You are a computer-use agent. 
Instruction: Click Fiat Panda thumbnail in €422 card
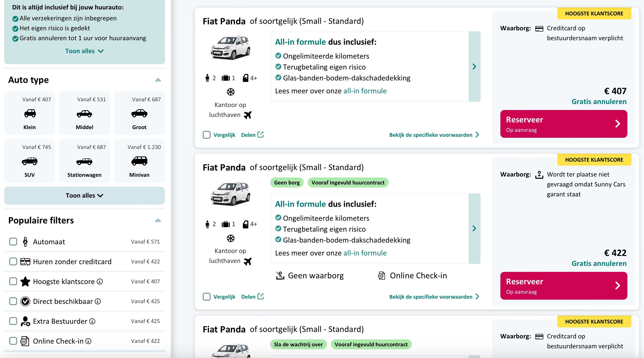point(230,193)
